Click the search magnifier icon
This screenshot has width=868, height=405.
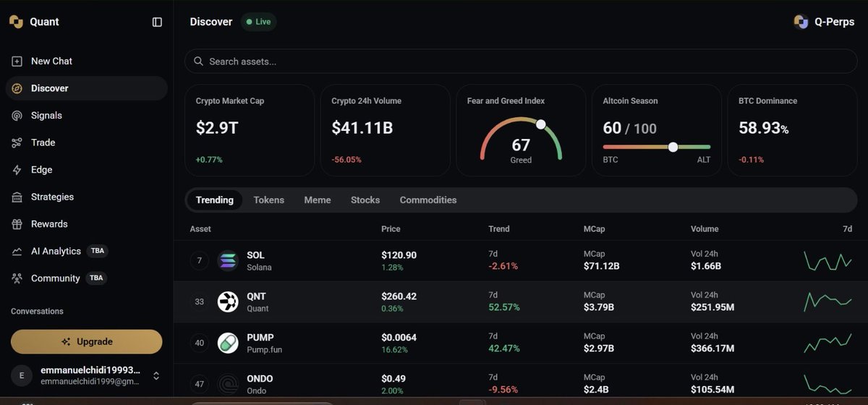point(199,61)
